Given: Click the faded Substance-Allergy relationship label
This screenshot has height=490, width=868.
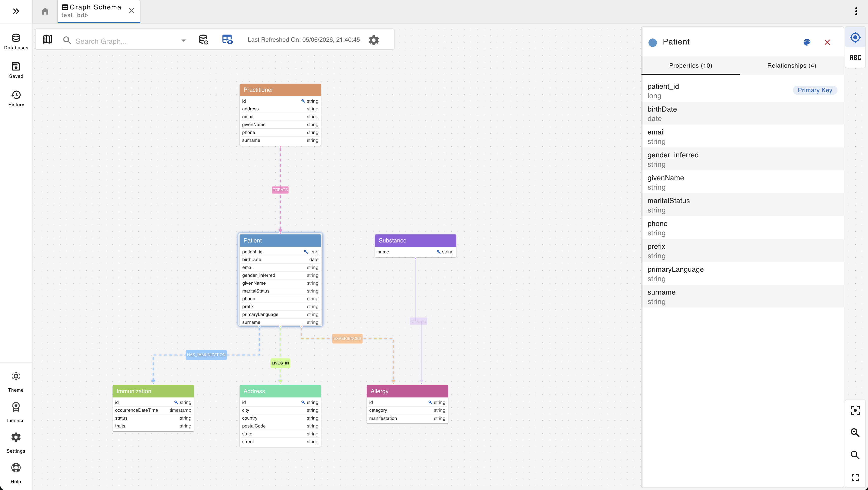Looking at the screenshot, I should (418, 321).
